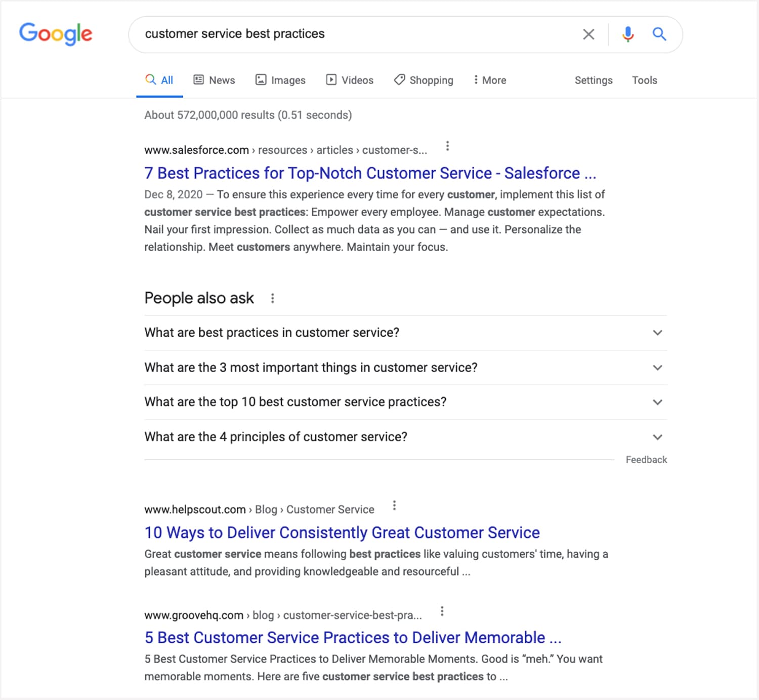759x700 pixels.
Task: Open the three-dot menu beside the Salesforce result
Action: coord(447,146)
